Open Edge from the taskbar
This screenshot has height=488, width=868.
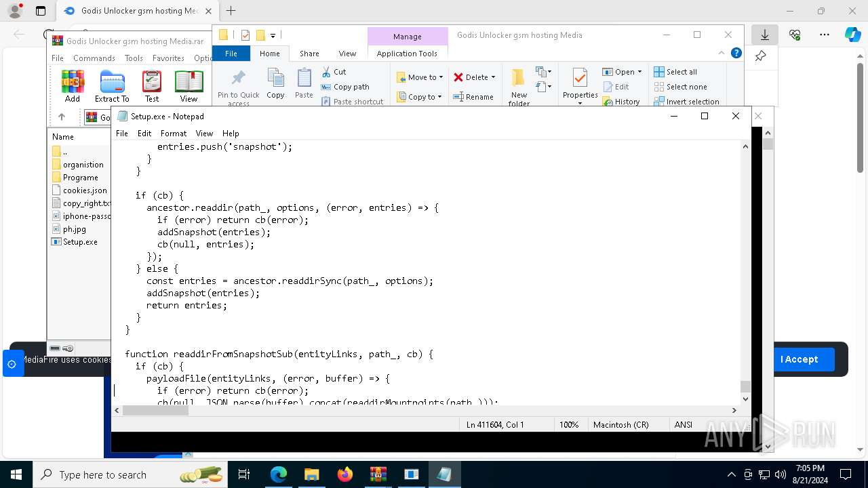tap(279, 474)
